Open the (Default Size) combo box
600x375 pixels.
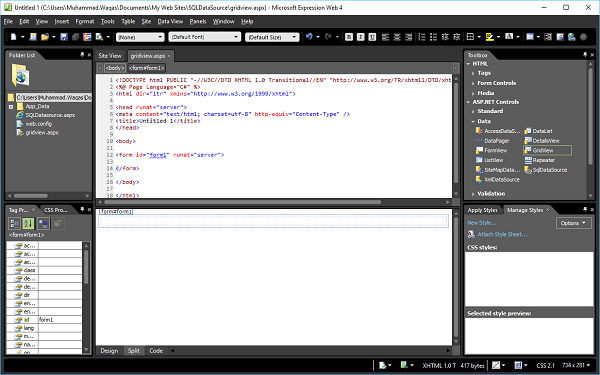pos(272,37)
